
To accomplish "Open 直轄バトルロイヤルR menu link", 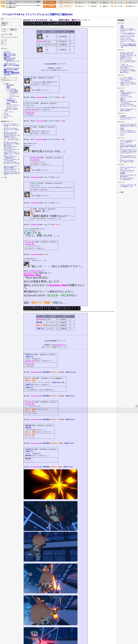I will pyautogui.click(x=10, y=54).
